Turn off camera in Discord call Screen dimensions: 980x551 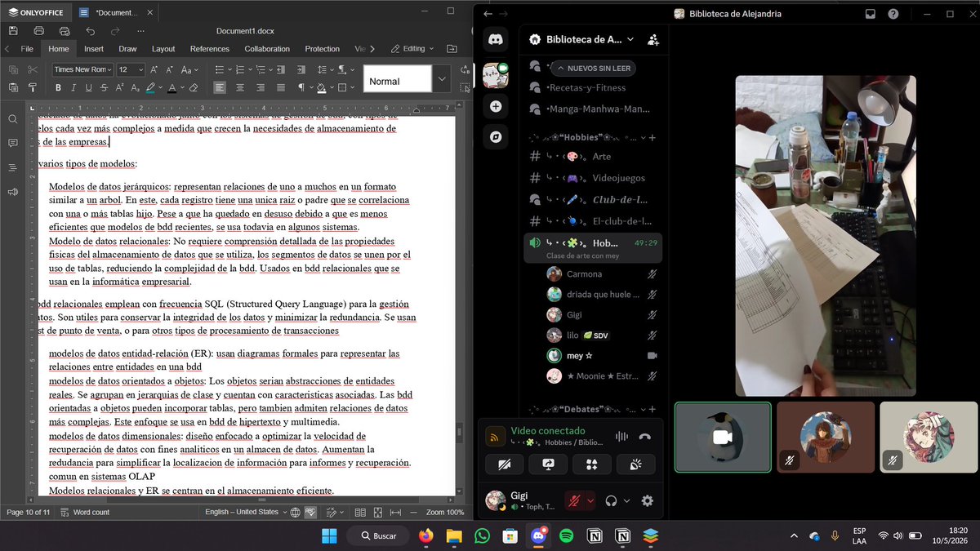[505, 464]
